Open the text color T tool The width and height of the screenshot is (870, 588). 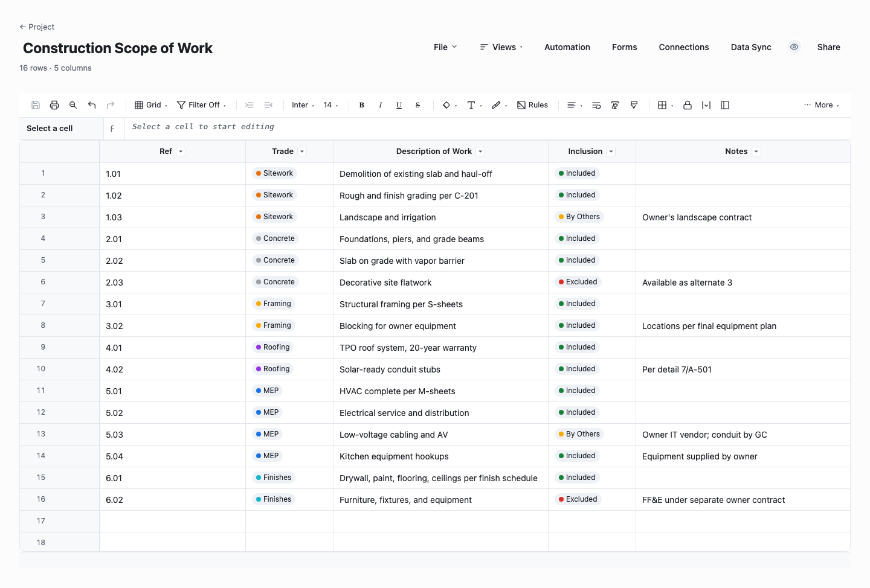tap(474, 105)
